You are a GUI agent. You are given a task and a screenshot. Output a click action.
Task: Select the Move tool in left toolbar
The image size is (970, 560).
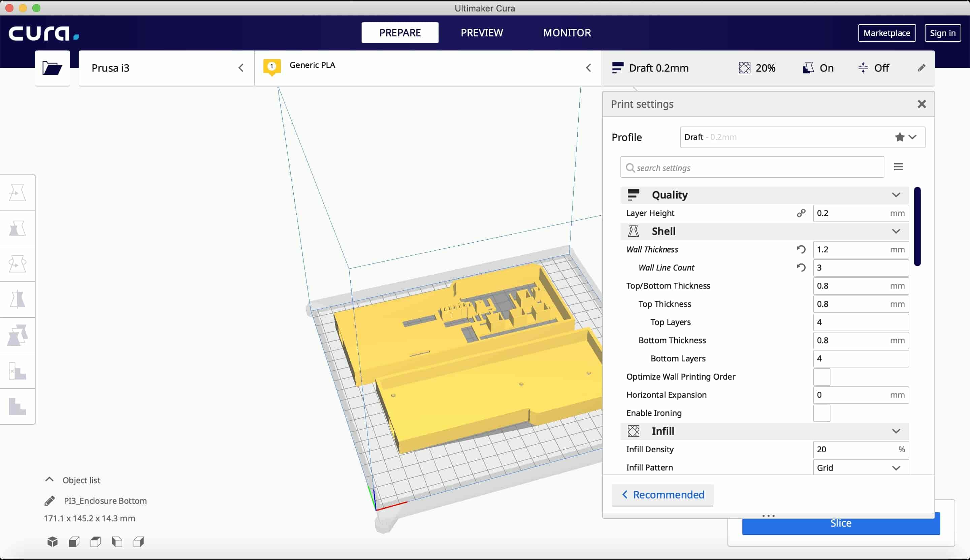17,193
